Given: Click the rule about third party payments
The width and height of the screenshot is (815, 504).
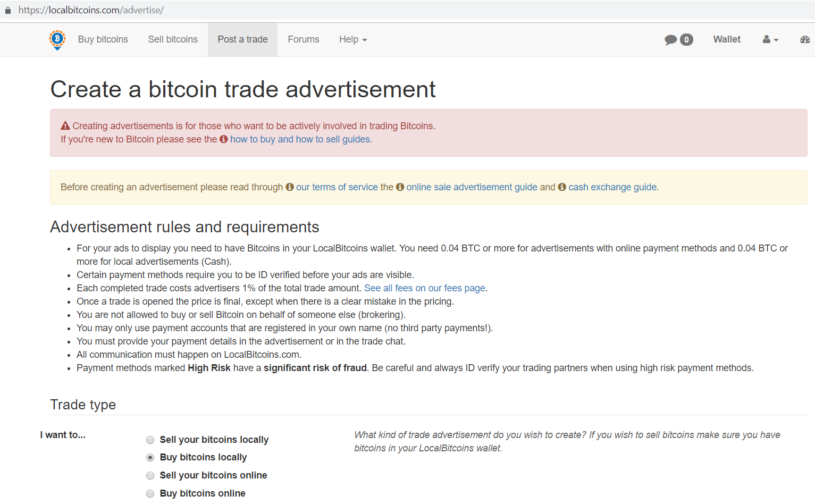Looking at the screenshot, I should [285, 328].
